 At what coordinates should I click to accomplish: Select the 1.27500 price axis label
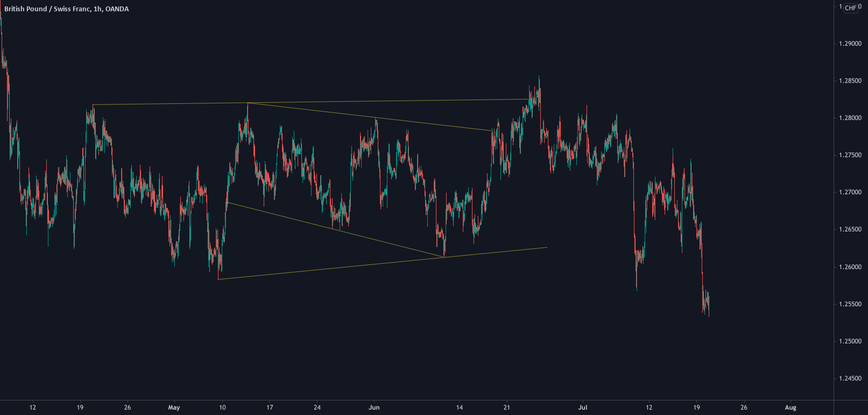[x=850, y=155]
